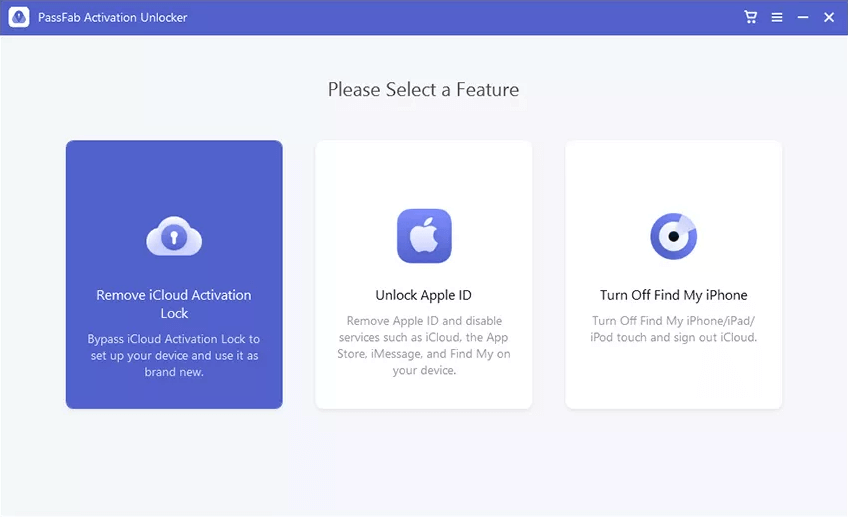This screenshot has height=517, width=848.
Task: Click the Apple logo icon
Action: point(424,236)
